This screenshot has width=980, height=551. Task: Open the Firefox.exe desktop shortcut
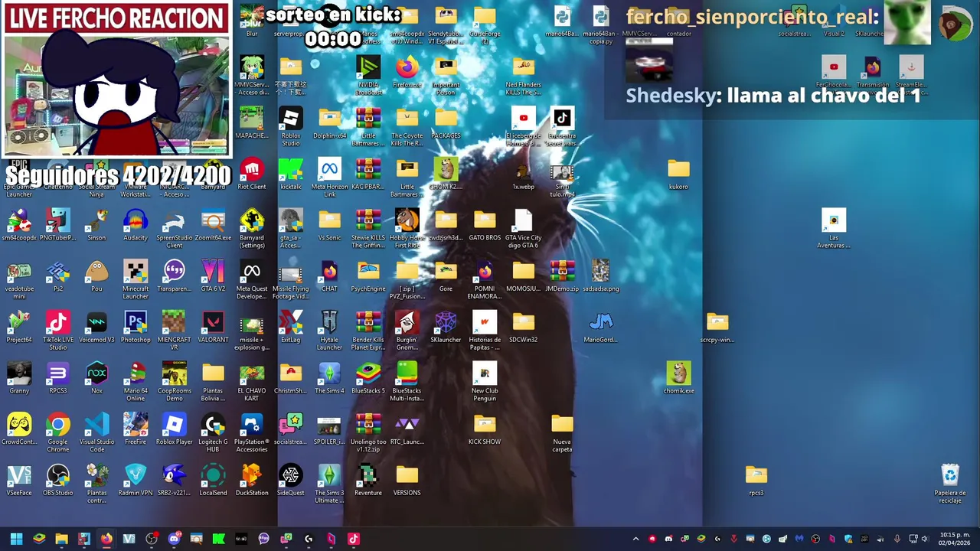click(407, 71)
